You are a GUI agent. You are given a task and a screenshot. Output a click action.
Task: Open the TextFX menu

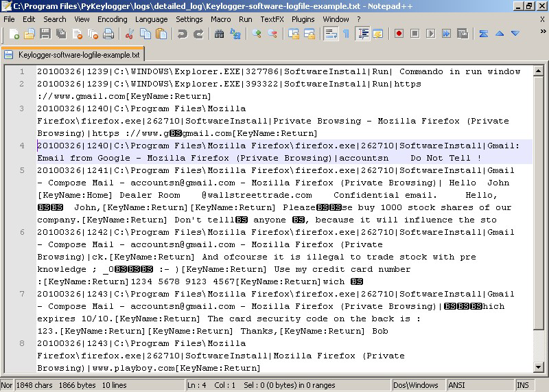click(x=272, y=19)
